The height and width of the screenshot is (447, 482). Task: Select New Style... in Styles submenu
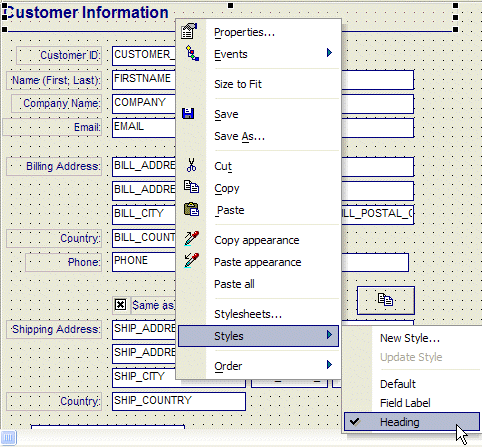pos(410,338)
